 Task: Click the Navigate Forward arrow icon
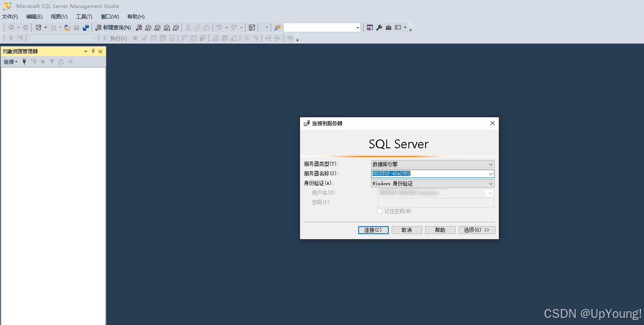point(26,28)
